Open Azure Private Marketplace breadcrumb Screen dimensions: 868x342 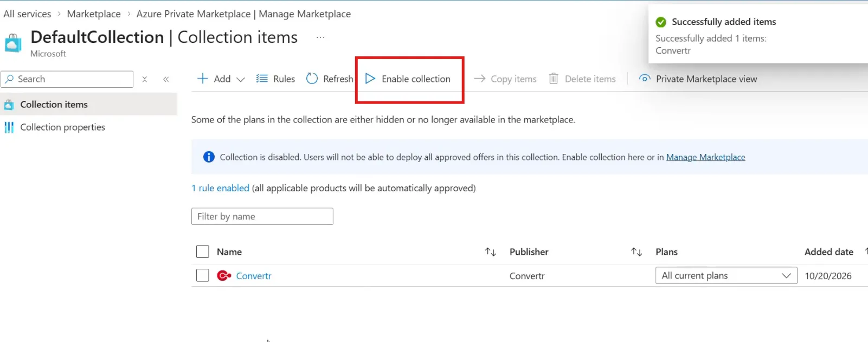[x=243, y=14]
